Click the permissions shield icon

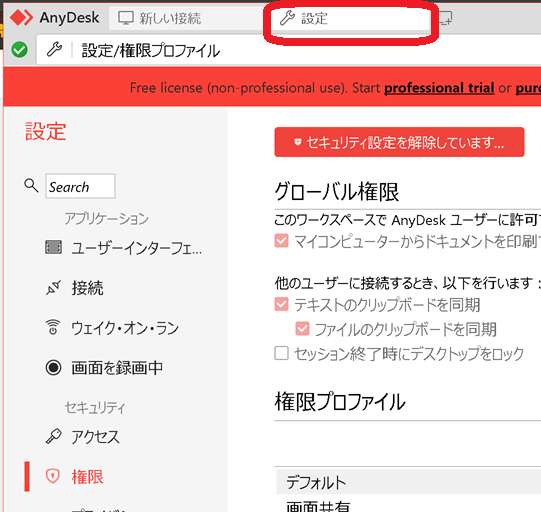53,476
